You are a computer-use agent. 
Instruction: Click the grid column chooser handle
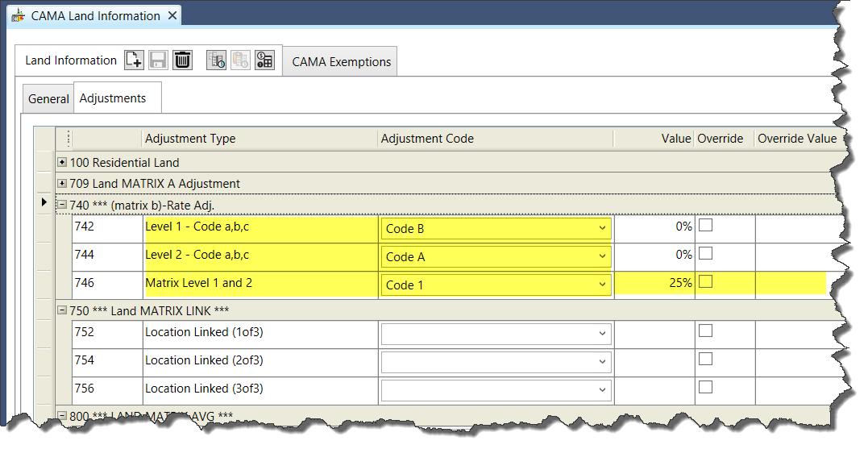click(x=68, y=139)
